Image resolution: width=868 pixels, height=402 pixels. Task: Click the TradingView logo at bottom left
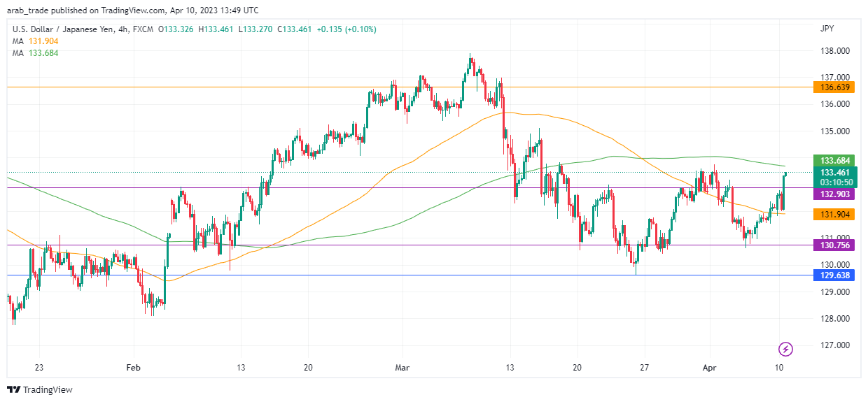(40, 389)
